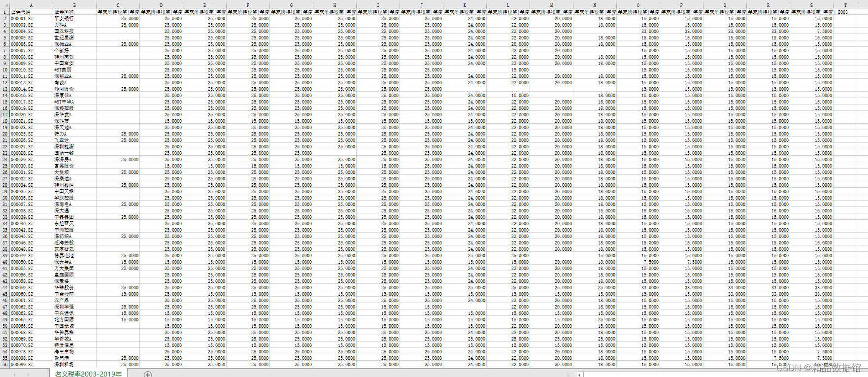Click the previous sheet navigation arrow

click(15, 375)
